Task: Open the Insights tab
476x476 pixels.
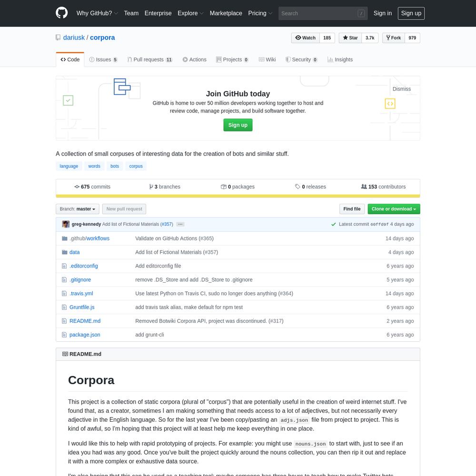Action: [340, 59]
